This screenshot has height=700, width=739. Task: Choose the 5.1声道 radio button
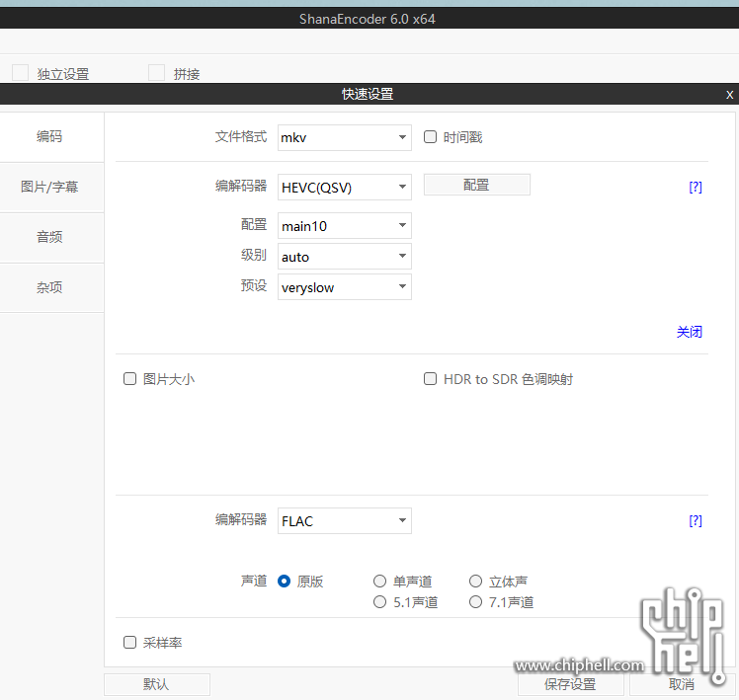(379, 602)
